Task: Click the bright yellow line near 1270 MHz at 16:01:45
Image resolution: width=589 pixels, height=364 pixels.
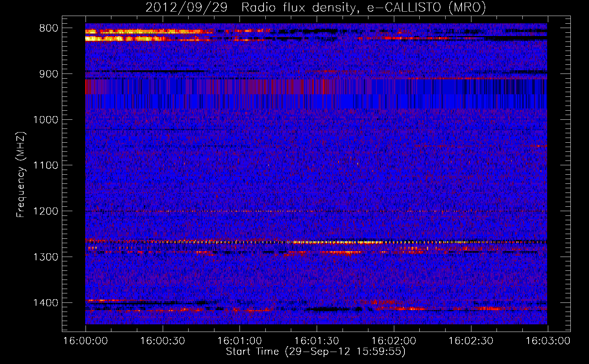Action: 339,242
